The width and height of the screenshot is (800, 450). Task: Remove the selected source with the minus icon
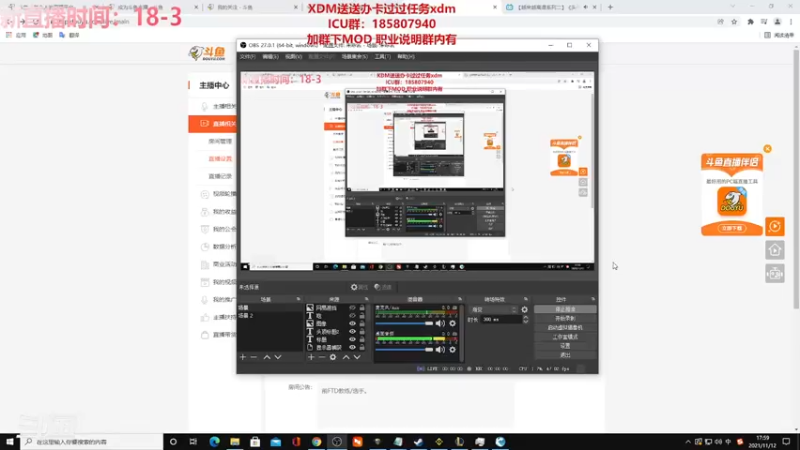click(x=321, y=357)
